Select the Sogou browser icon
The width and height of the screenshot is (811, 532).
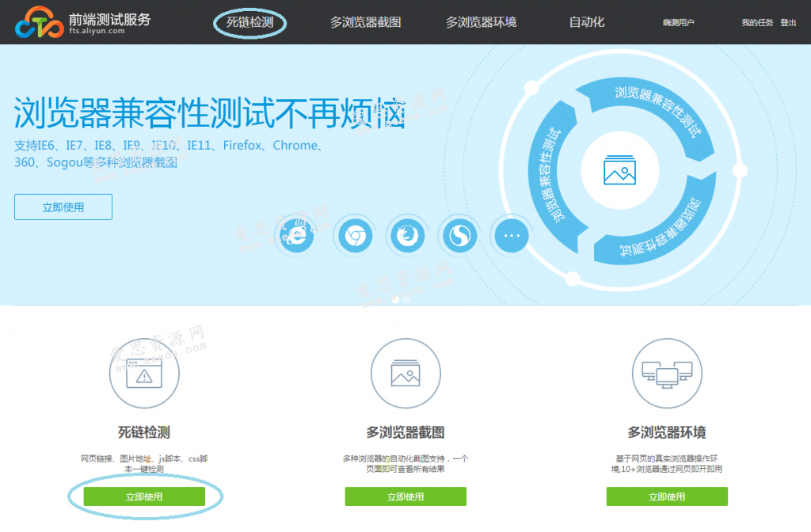pos(459,235)
